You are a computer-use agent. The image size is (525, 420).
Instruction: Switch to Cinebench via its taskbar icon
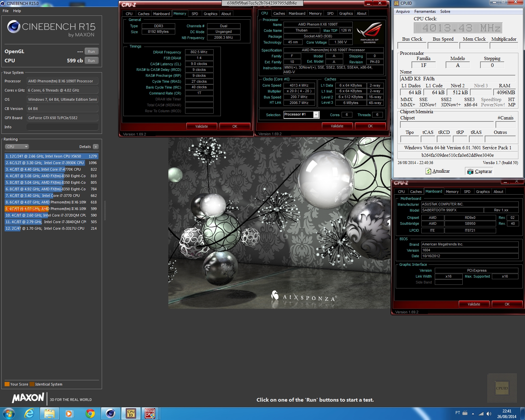[x=110, y=413]
